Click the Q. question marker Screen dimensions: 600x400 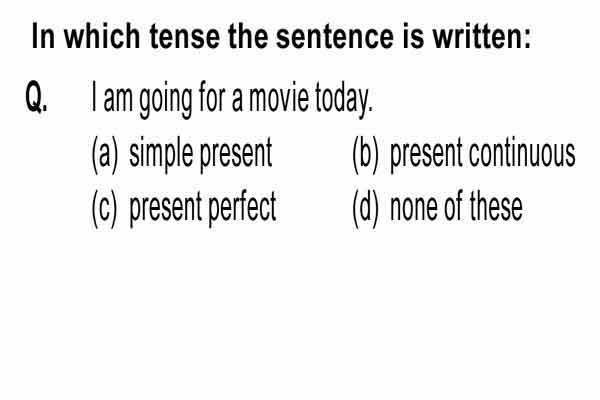click(37, 97)
